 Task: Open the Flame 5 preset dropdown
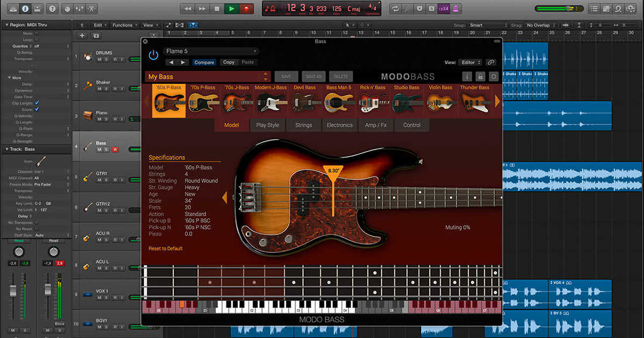[x=211, y=52]
